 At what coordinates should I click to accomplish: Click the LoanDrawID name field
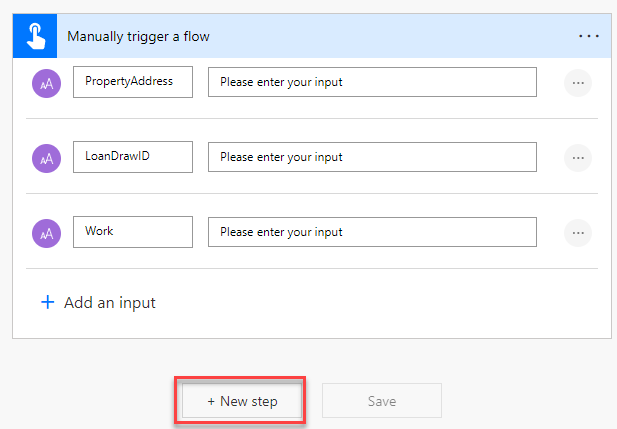[133, 157]
